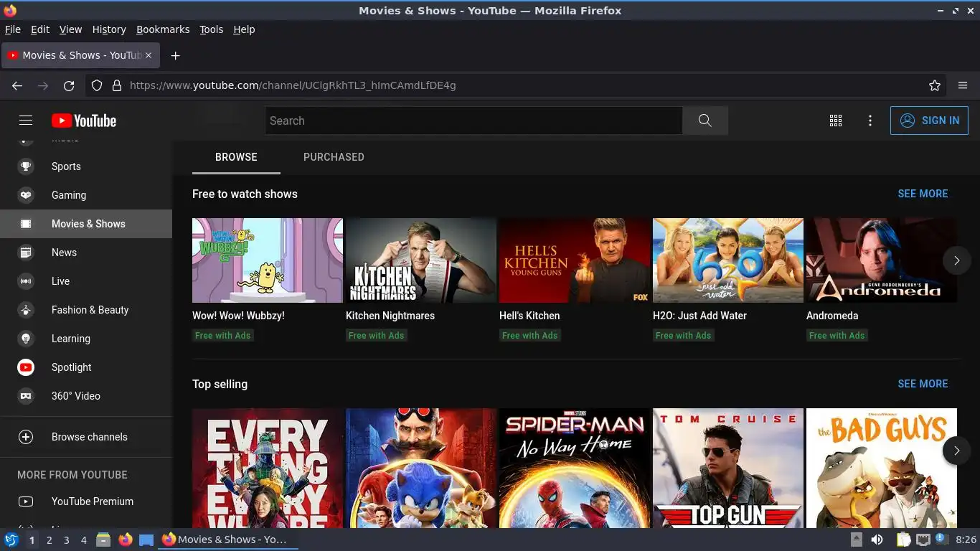Open the Kitchen Nightmares thumbnail

click(421, 260)
